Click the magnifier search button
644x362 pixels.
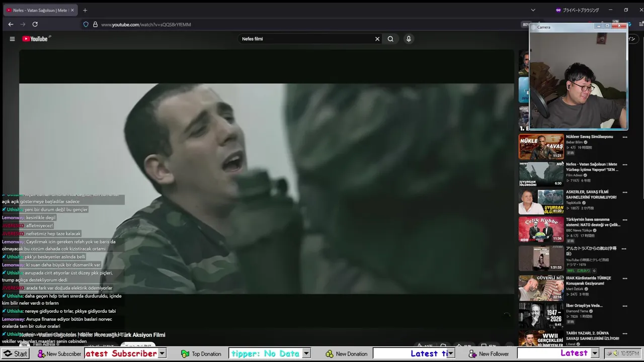[x=390, y=39]
